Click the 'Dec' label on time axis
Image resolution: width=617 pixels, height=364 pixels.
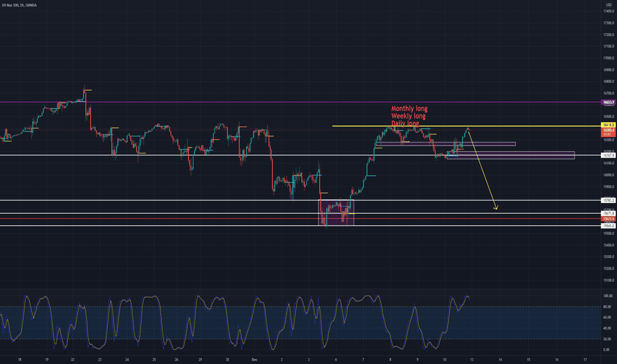pos(254,359)
